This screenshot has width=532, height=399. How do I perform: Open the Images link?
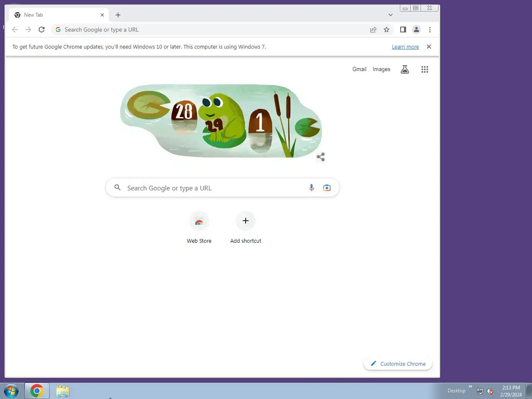tap(382, 69)
